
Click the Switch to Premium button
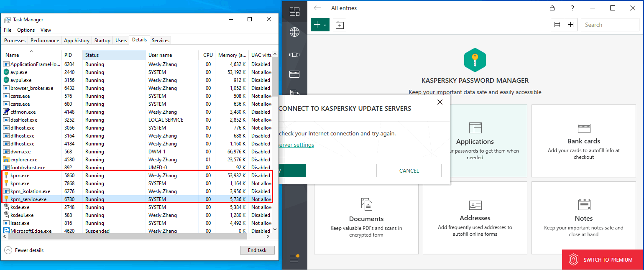coord(602,260)
